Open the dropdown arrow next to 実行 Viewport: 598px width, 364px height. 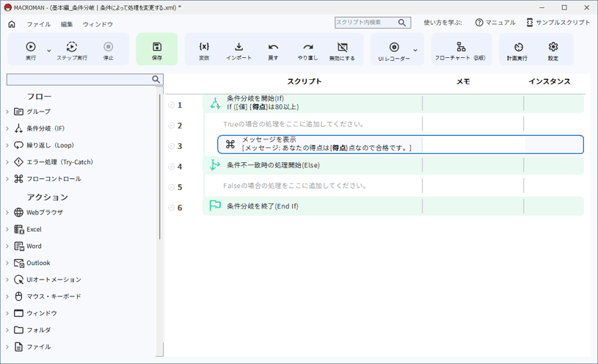coord(49,51)
